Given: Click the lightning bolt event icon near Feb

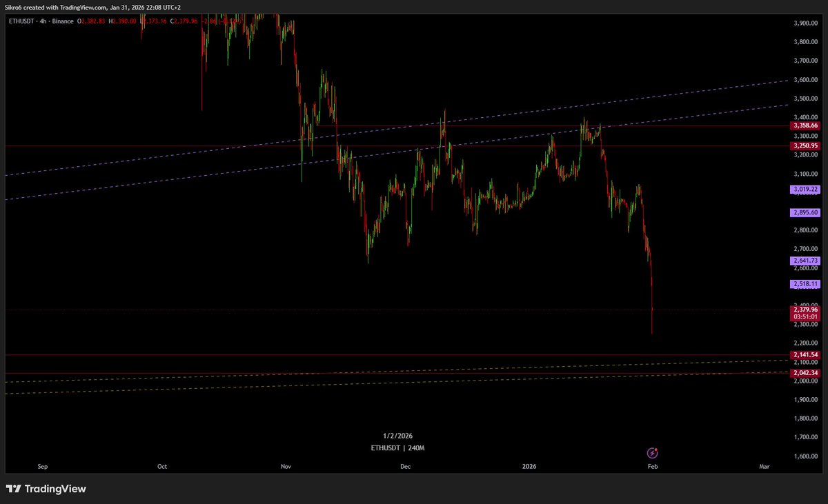Looking at the screenshot, I should pos(652,453).
